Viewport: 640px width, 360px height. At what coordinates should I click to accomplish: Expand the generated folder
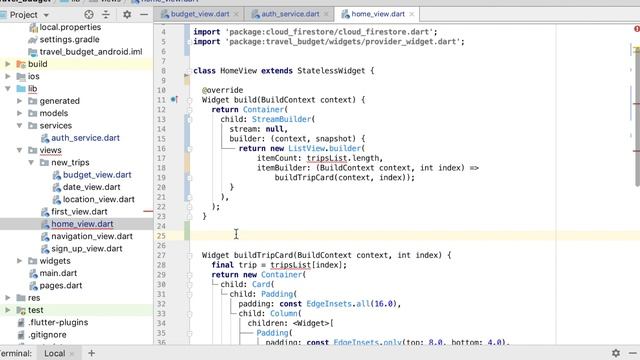(19, 101)
